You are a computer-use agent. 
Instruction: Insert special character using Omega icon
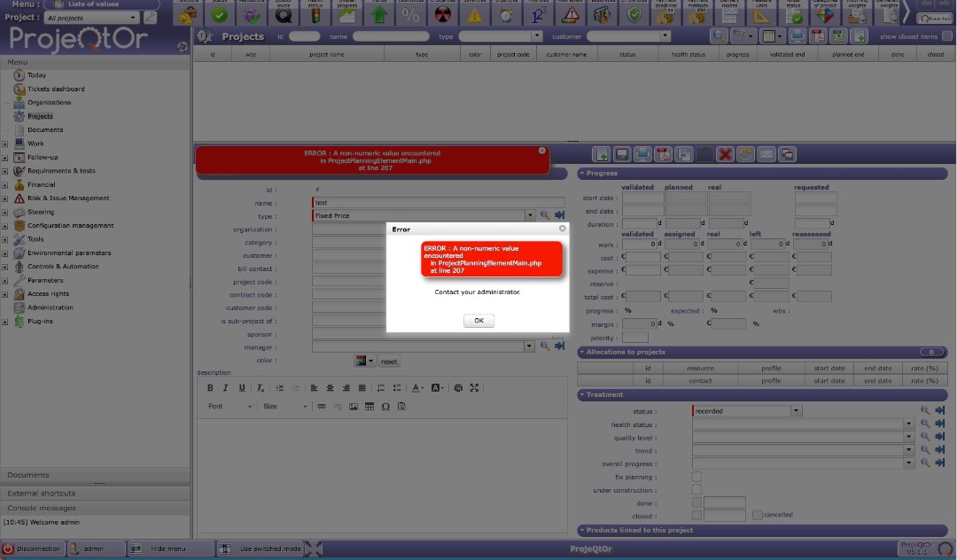[385, 407]
